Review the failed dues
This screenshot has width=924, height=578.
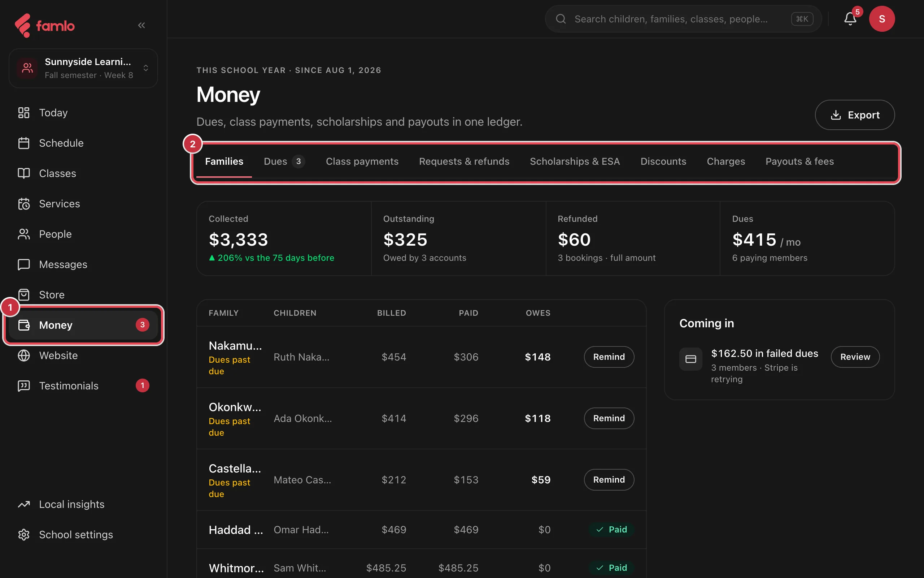coord(855,357)
